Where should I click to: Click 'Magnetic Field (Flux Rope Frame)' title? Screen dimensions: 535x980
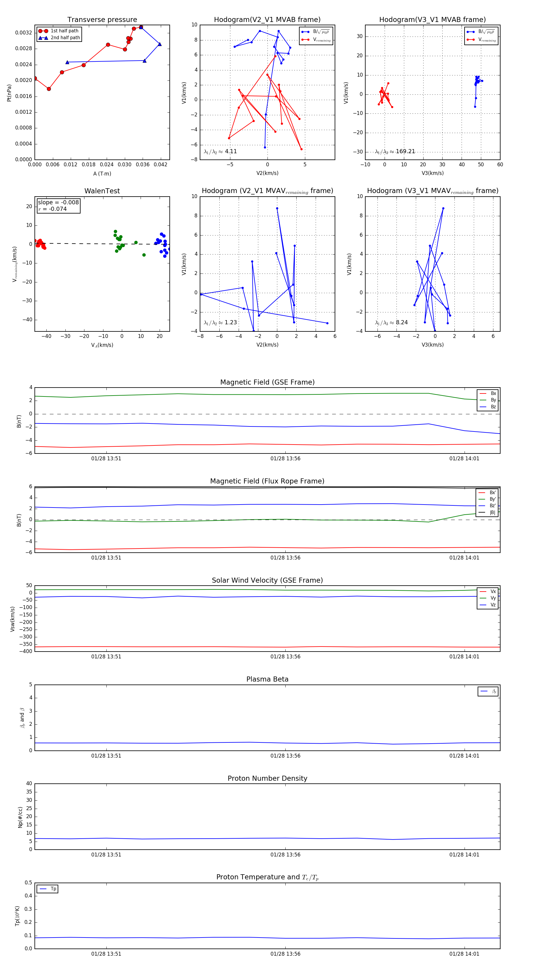pos(267,481)
